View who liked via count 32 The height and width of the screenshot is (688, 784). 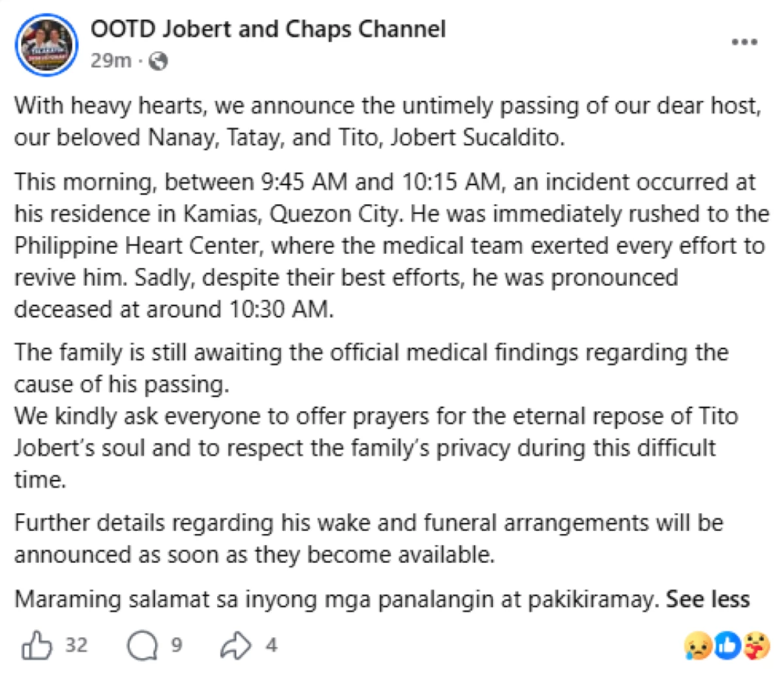point(76,646)
